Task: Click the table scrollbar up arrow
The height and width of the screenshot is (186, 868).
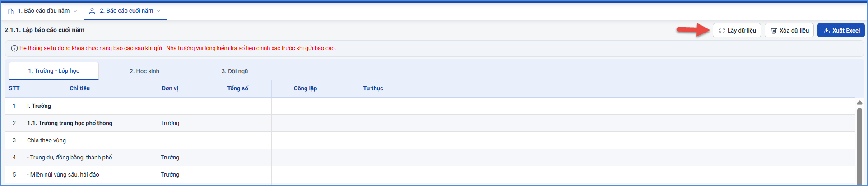Action: [859, 102]
